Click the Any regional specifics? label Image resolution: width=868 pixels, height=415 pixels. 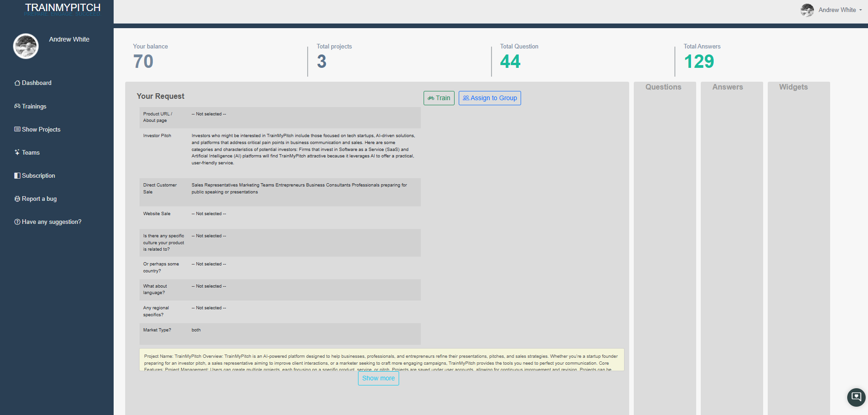pos(156,311)
